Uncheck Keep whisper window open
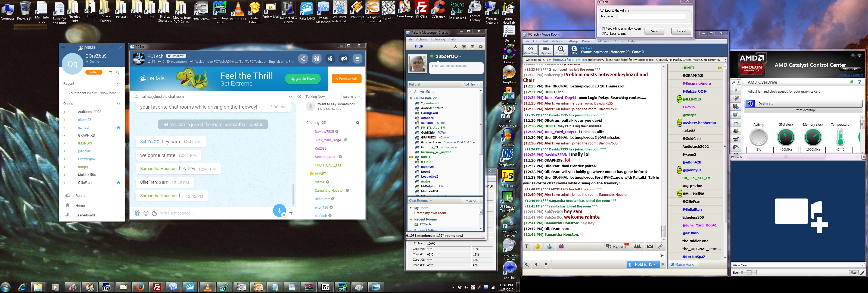Viewport: 868px width, 293px height. 603,29
